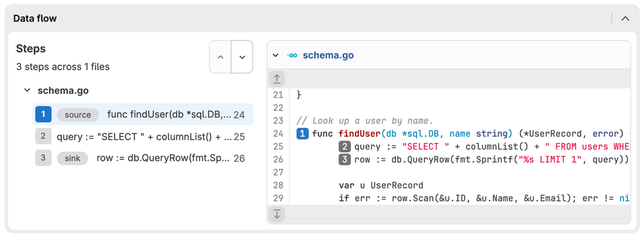
Task: Open the schema.go file link
Action: [x=328, y=55]
